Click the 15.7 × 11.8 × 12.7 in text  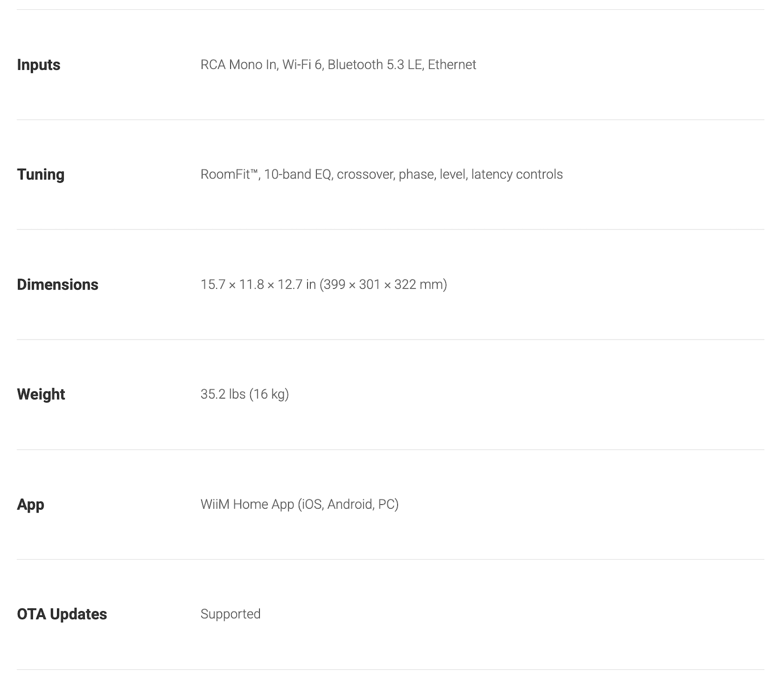pyautogui.click(x=258, y=285)
